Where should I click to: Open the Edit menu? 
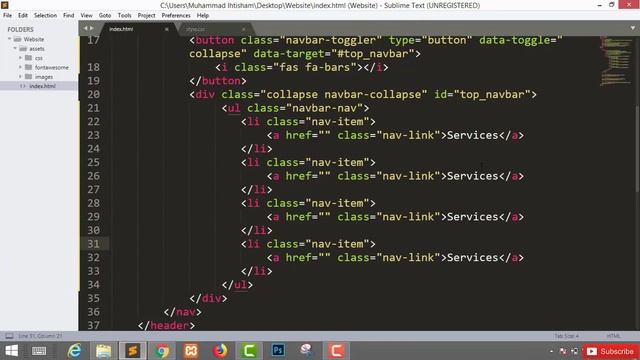[x=23, y=16]
